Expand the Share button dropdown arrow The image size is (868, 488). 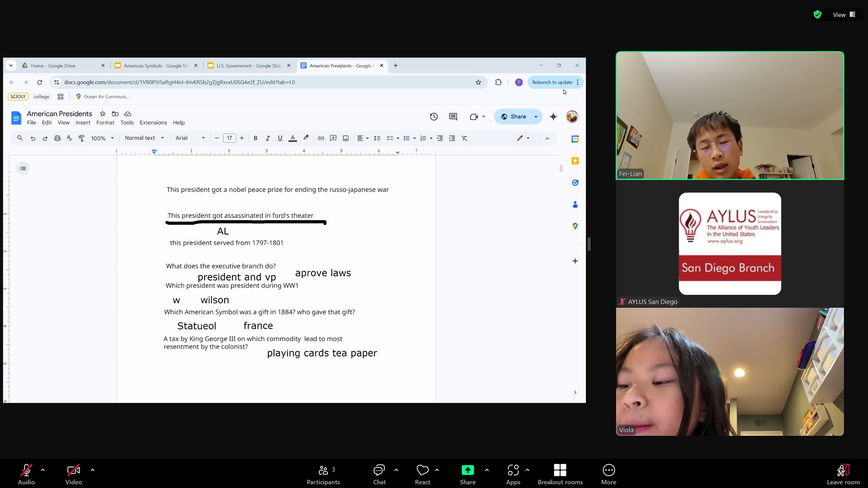click(x=536, y=117)
